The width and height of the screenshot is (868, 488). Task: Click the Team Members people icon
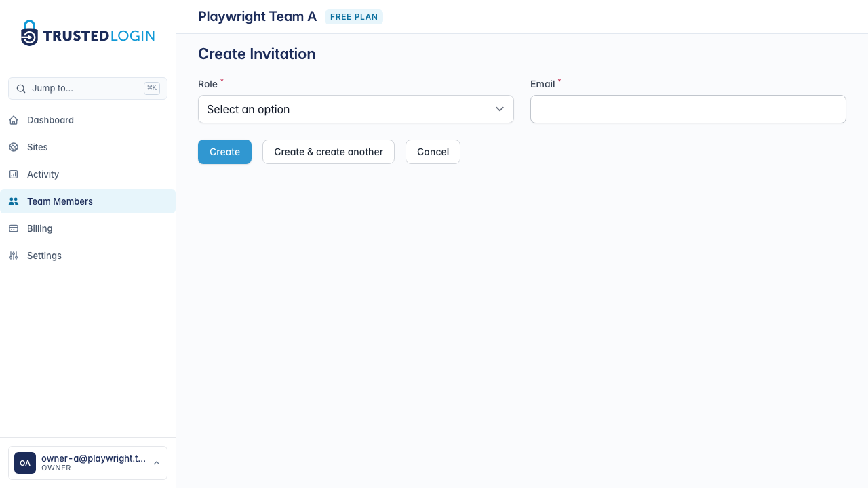point(14,201)
